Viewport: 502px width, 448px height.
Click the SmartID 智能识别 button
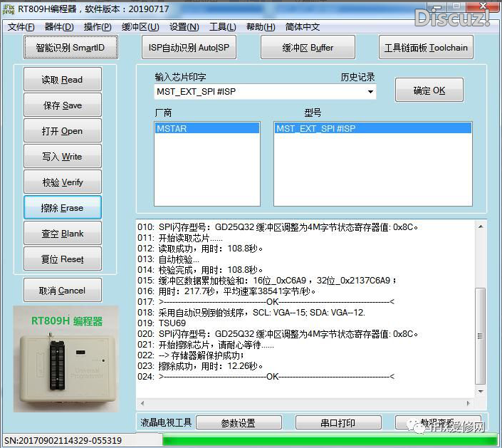pos(70,48)
